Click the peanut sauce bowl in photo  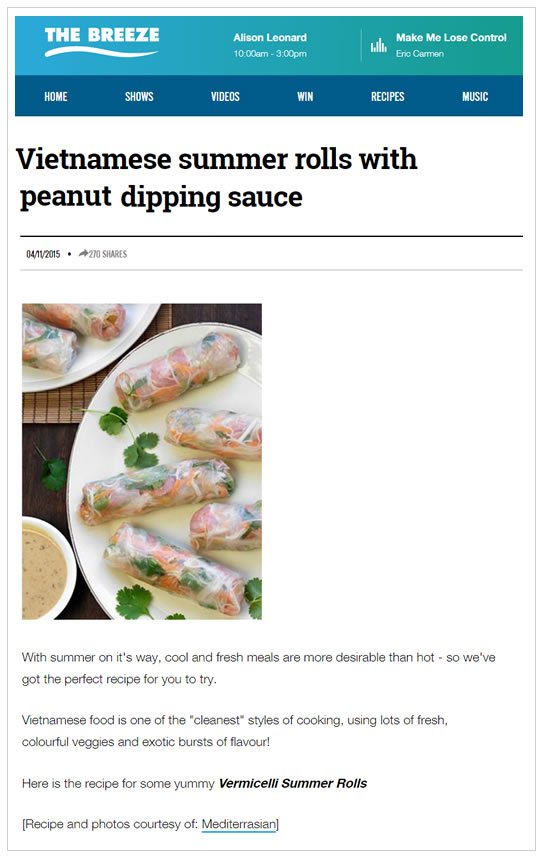[x=46, y=570]
